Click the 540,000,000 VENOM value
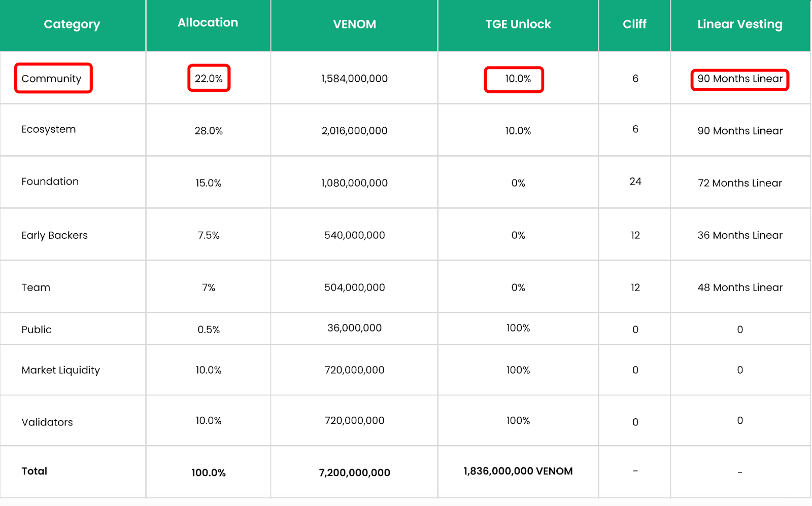This screenshot has height=506, width=812. [354, 235]
